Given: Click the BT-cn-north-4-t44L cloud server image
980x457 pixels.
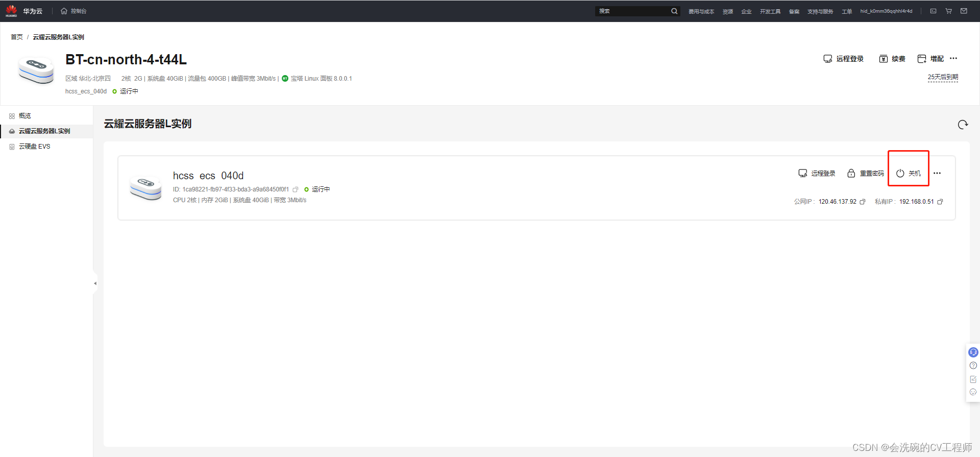Looking at the screenshot, I should click(x=36, y=70).
